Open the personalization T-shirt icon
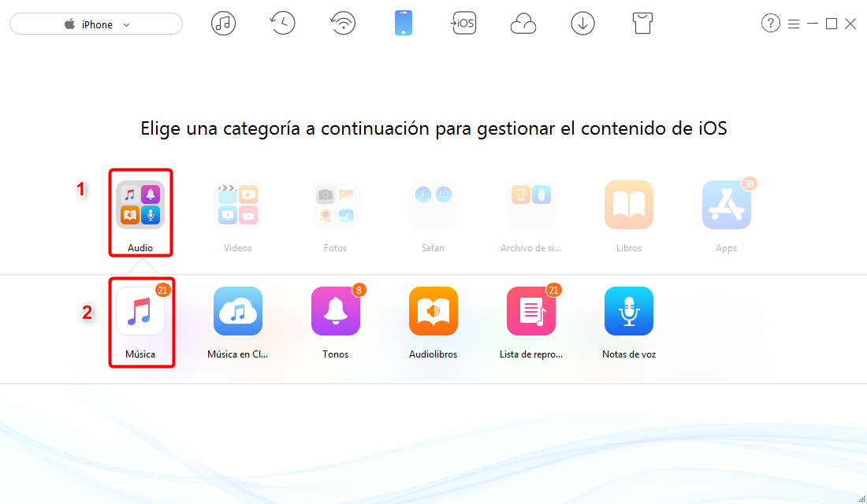Screen dimensions: 867x504 [642, 23]
